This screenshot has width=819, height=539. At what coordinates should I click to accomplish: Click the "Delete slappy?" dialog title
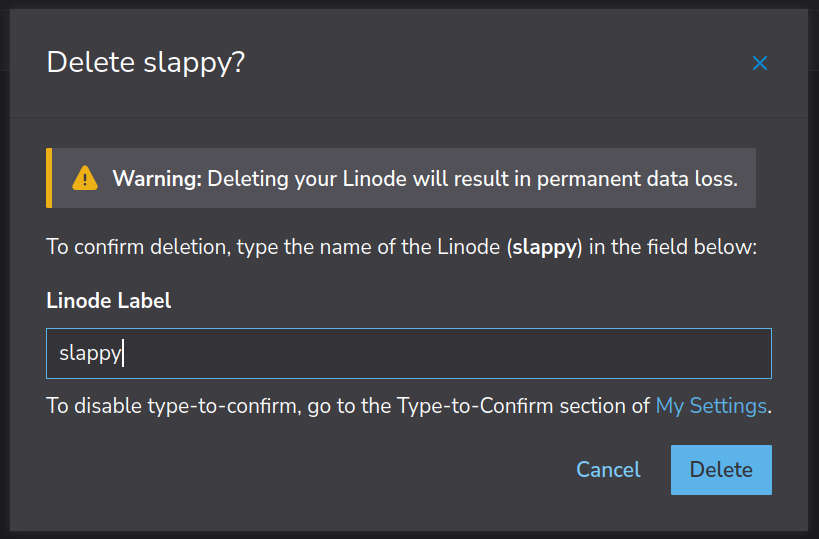[146, 63]
